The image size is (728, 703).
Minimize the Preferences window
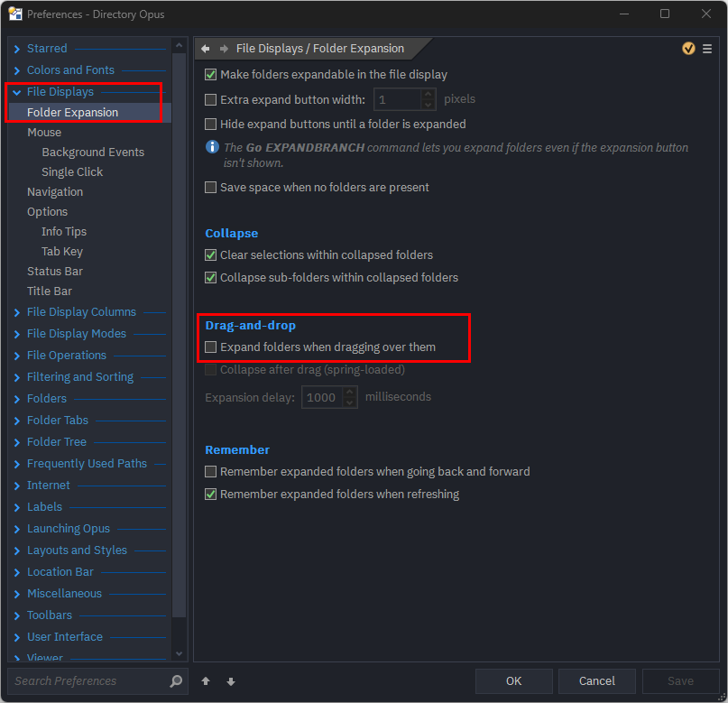click(x=624, y=14)
